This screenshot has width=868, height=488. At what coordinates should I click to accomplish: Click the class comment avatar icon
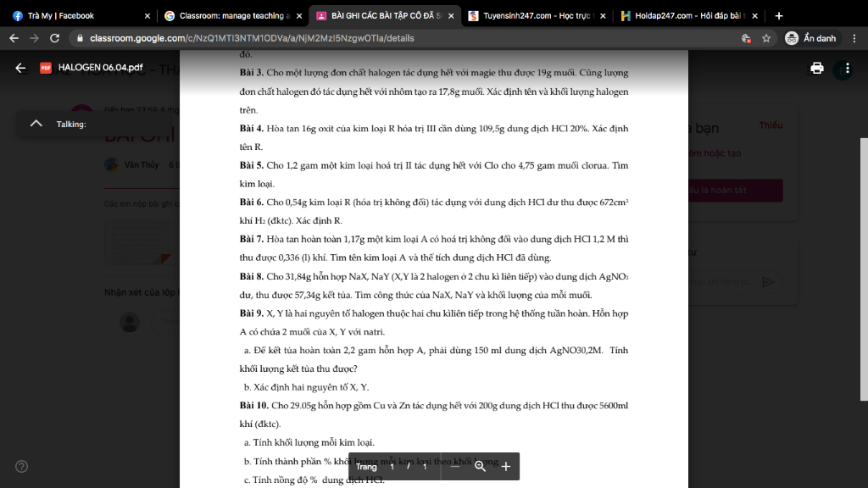pos(130,322)
